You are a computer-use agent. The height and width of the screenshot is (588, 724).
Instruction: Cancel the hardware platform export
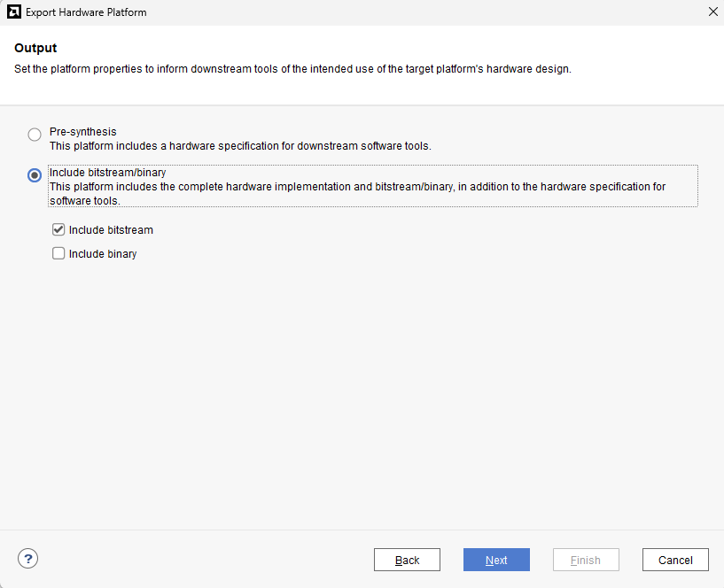[674, 560]
